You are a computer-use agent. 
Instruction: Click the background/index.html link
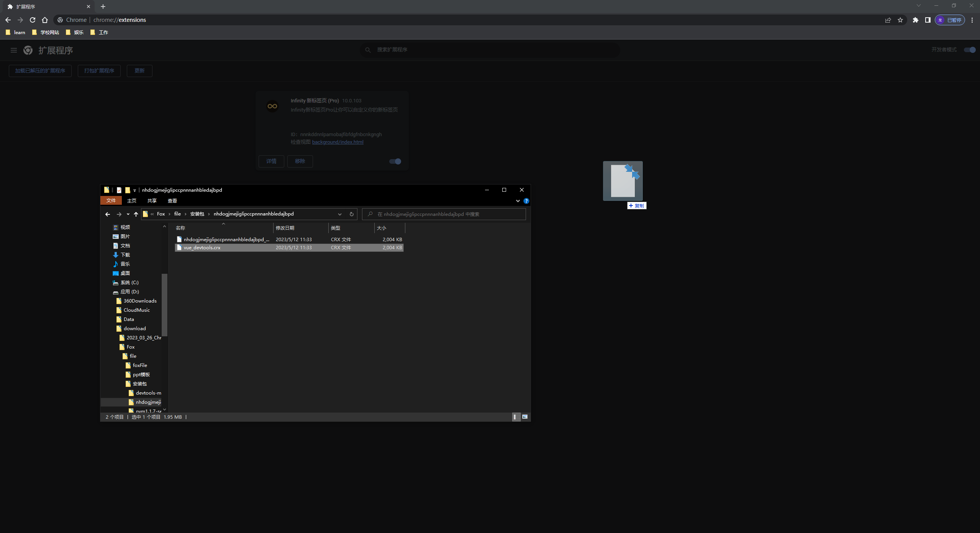[x=338, y=142]
